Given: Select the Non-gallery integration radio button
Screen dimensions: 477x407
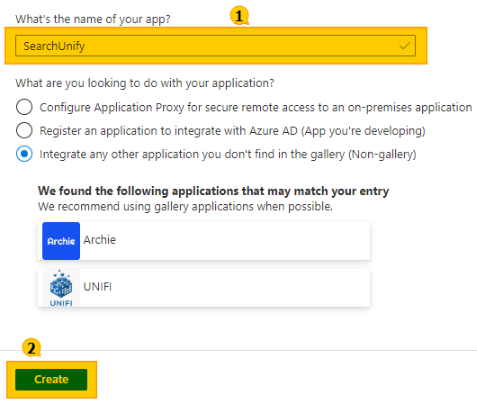Looking at the screenshot, I should pyautogui.click(x=24, y=154).
